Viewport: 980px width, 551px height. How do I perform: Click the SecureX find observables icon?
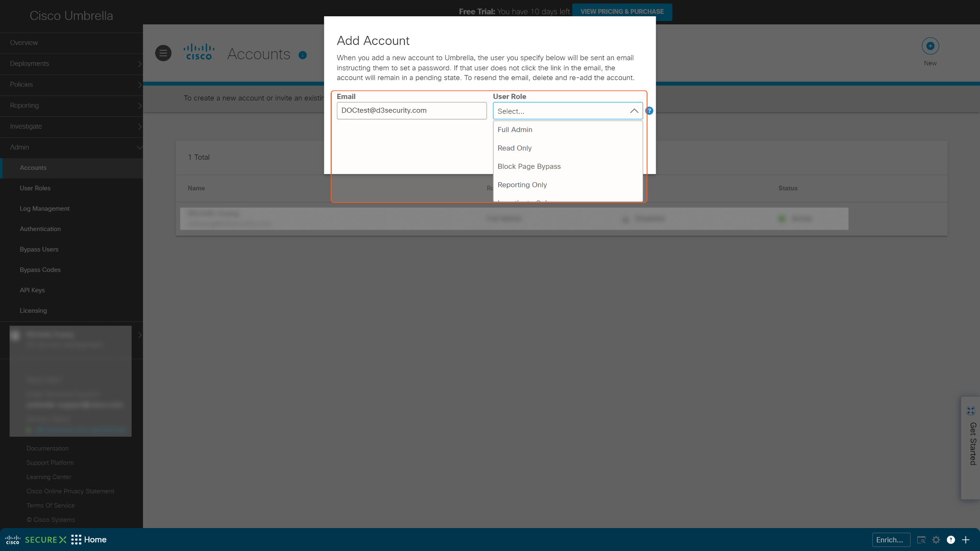coord(921,540)
